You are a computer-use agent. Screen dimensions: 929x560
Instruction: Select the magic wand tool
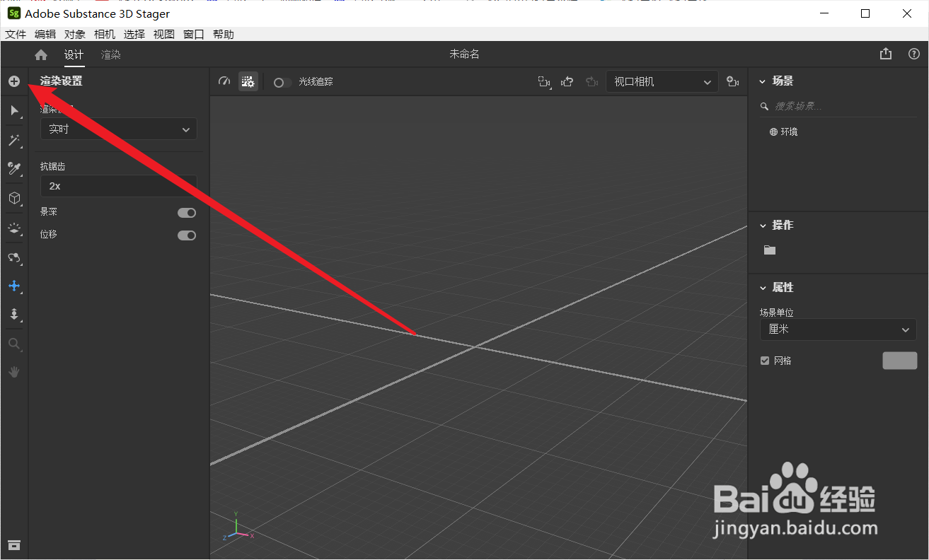point(14,140)
